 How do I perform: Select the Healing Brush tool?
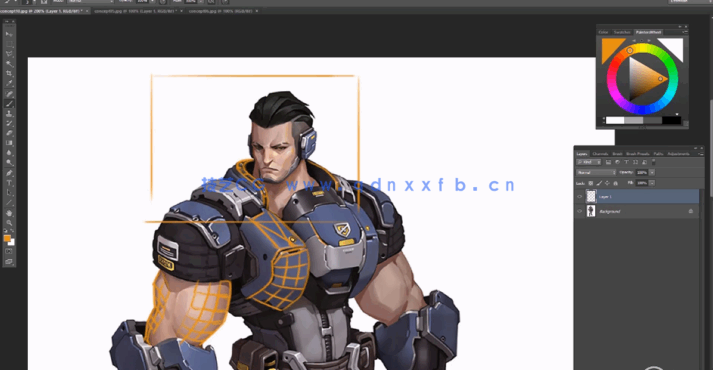(x=9, y=94)
